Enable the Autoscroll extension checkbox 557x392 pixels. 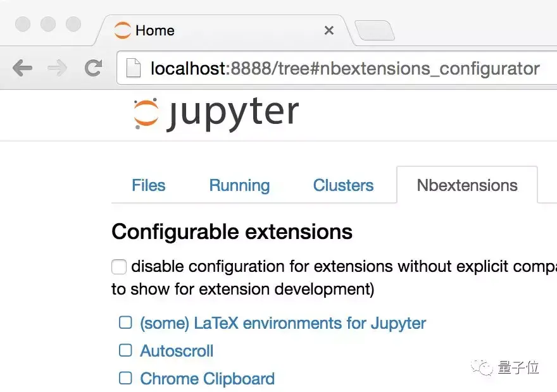(x=125, y=350)
